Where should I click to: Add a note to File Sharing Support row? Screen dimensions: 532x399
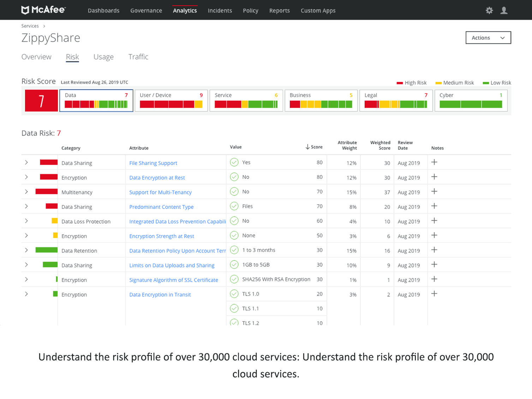(434, 162)
